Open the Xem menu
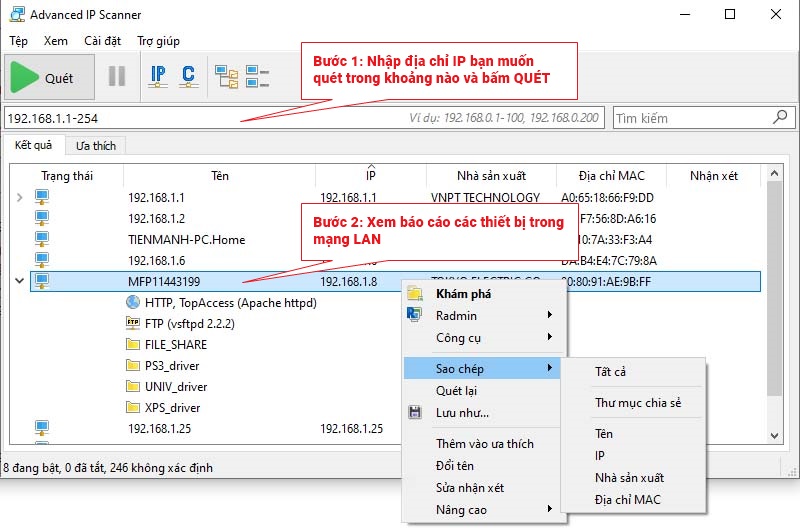The image size is (800, 530). tap(56, 41)
